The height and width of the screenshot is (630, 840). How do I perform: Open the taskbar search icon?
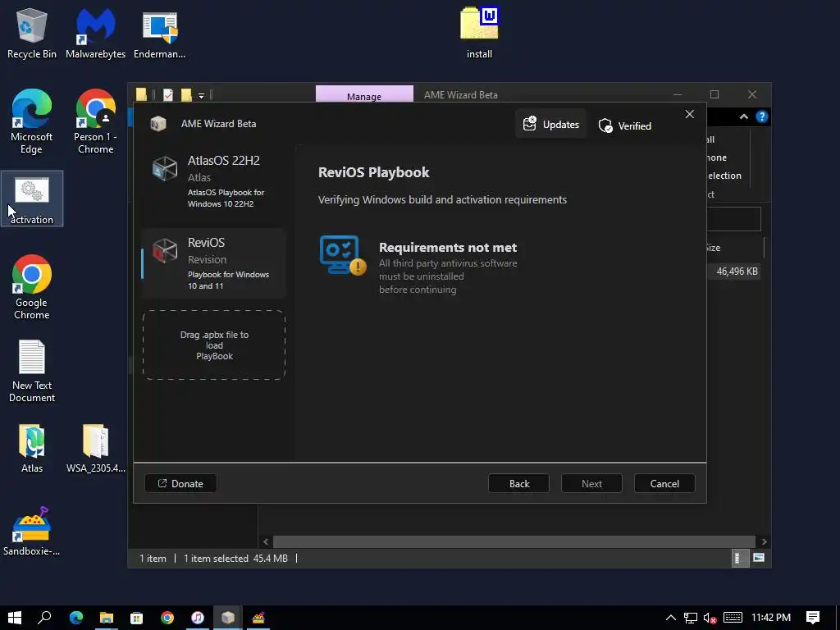45,618
